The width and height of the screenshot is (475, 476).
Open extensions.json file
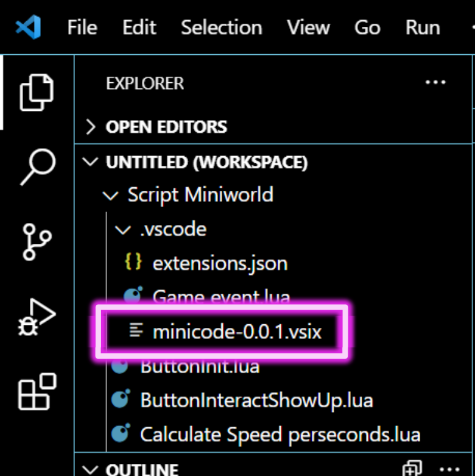pyautogui.click(x=220, y=263)
